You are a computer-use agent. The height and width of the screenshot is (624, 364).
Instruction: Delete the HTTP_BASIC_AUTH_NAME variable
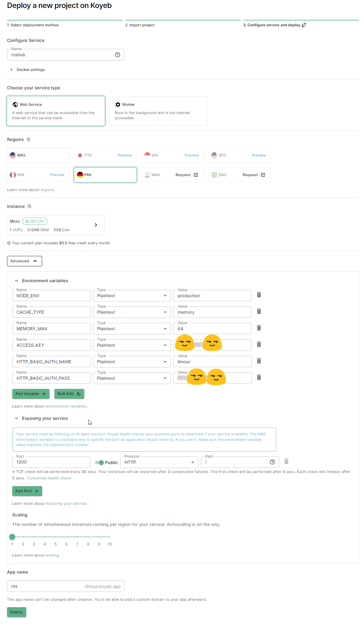click(259, 361)
